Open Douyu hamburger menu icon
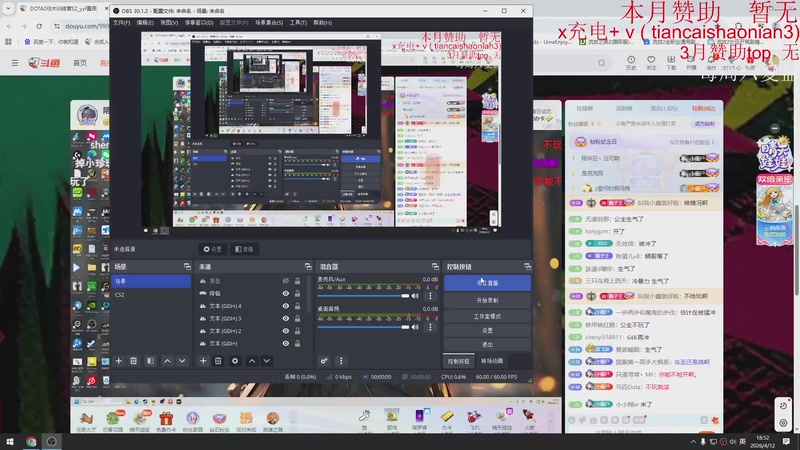This screenshot has height=450, width=800. [15, 63]
